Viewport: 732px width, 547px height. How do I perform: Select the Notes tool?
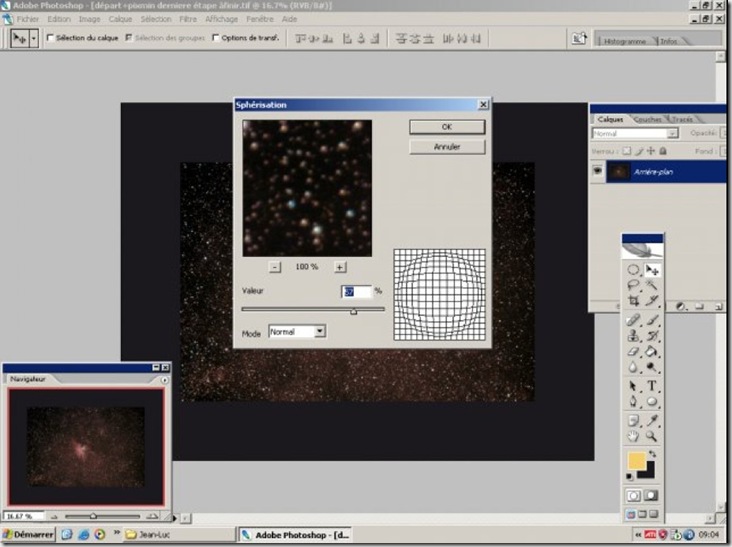pos(633,421)
